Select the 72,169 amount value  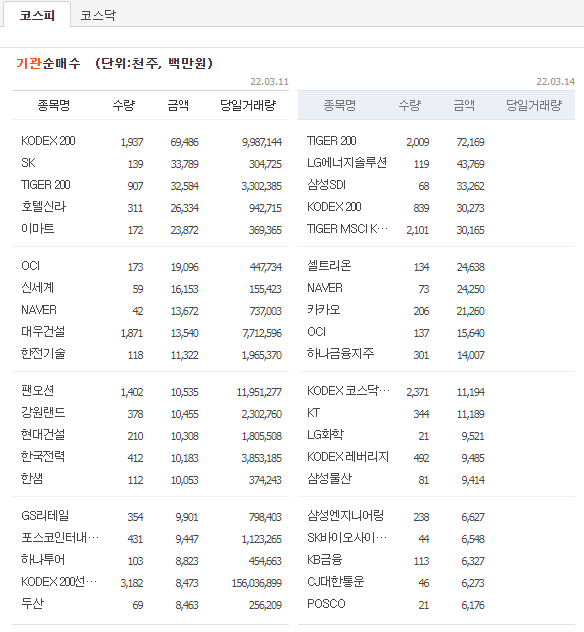tap(470, 142)
